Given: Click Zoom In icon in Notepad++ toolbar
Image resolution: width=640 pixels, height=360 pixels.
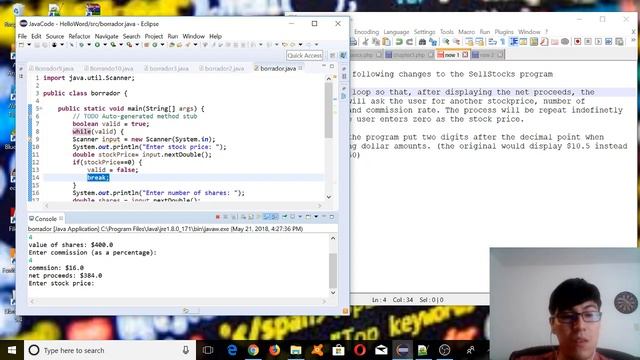Looking at the screenshot, I should click(x=446, y=42).
